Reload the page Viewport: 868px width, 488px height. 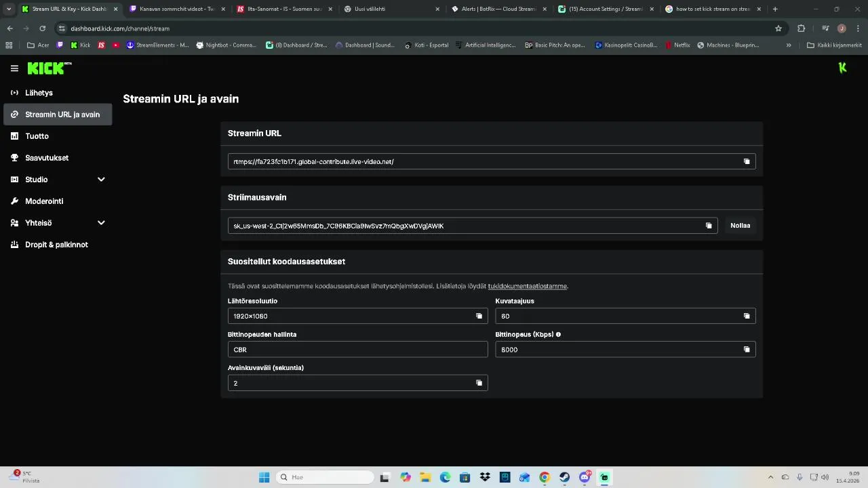42,28
